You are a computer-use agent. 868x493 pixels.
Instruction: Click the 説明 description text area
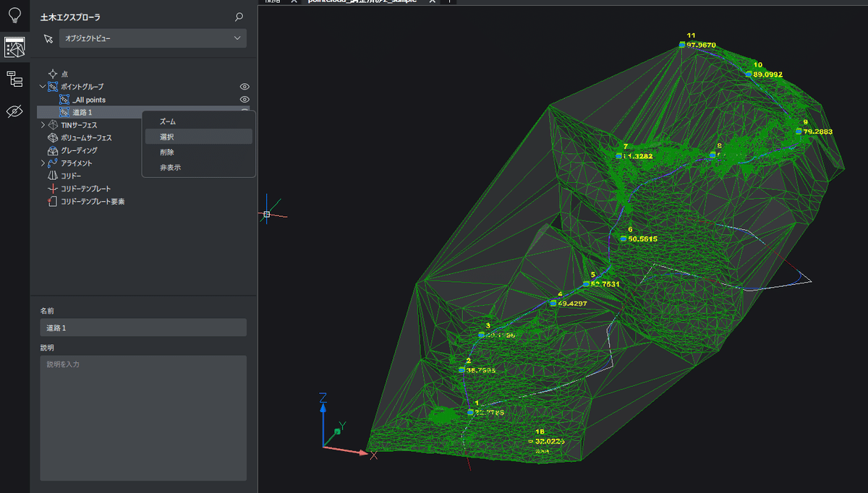pos(143,418)
